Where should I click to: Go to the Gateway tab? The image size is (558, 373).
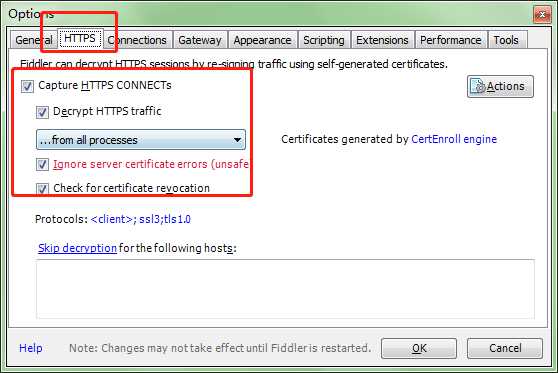[x=200, y=40]
